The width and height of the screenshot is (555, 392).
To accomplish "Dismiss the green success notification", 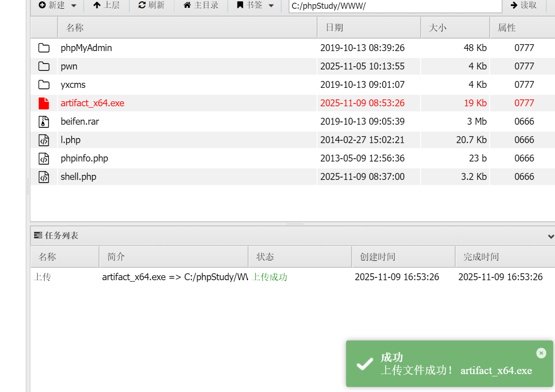I will 541,353.
